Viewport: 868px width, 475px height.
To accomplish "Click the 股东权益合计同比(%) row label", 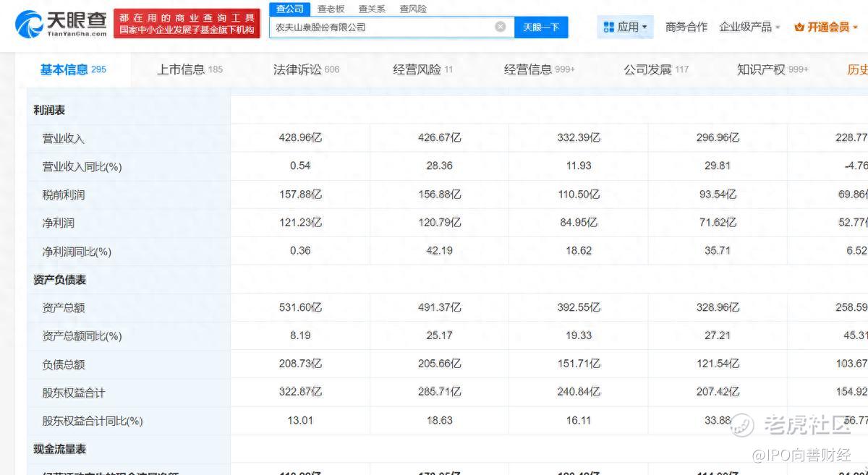I will tap(93, 421).
